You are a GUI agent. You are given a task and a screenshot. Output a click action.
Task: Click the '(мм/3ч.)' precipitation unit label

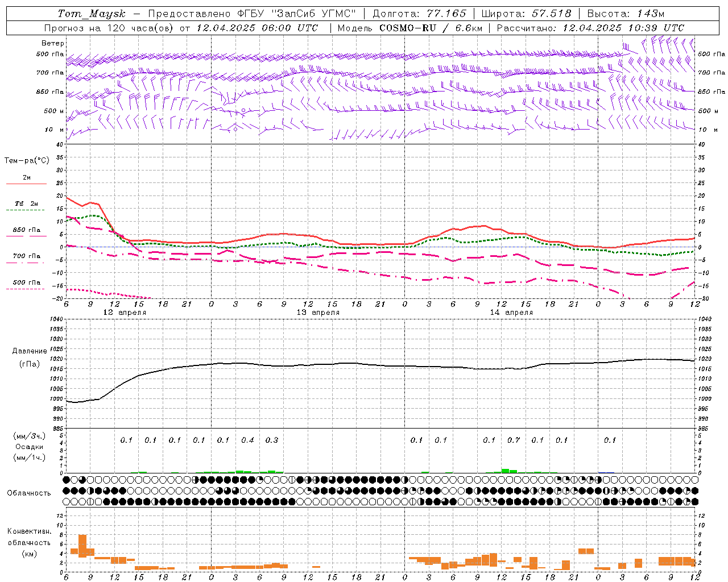pyautogui.click(x=29, y=436)
